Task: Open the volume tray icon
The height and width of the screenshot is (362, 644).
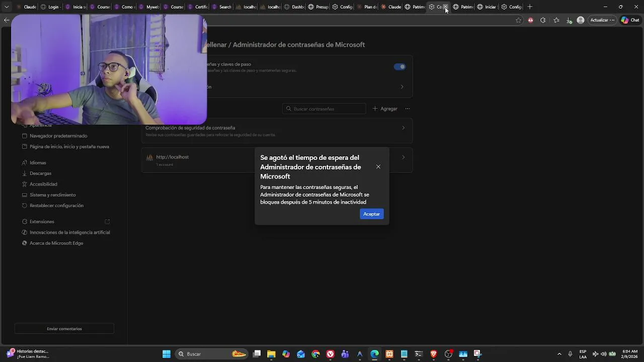Action: tap(604, 354)
